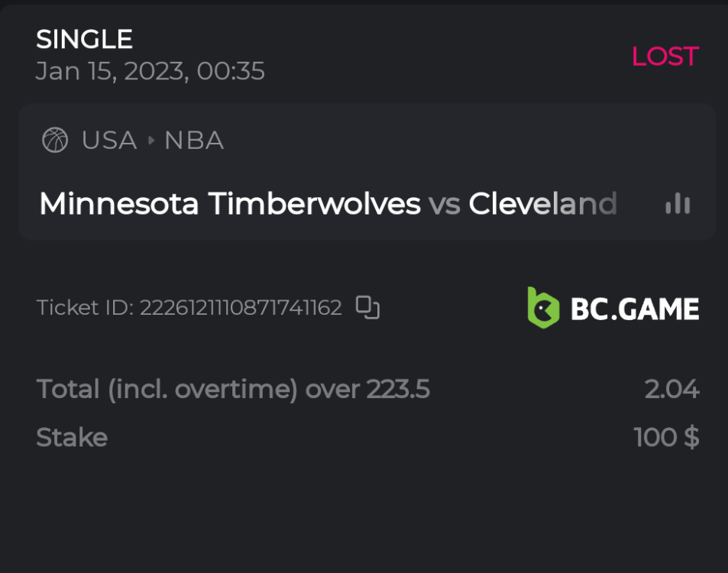The image size is (728, 573).
Task: Select the ticket ID number text
Action: click(241, 308)
